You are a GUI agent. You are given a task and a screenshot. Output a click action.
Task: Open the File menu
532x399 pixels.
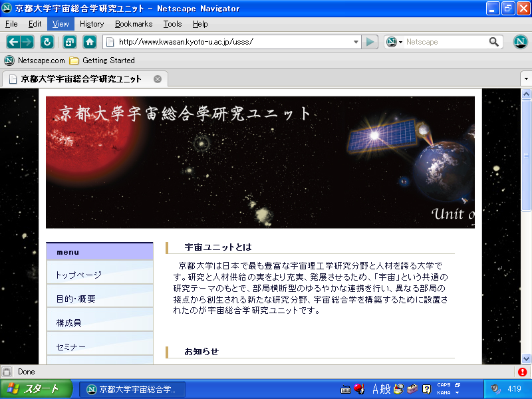click(x=11, y=24)
